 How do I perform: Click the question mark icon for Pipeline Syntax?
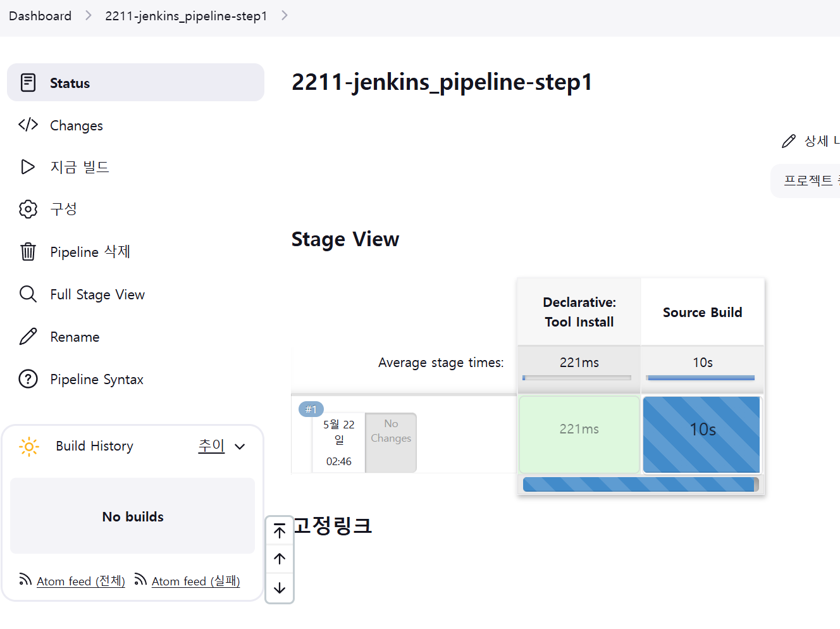[x=28, y=379]
